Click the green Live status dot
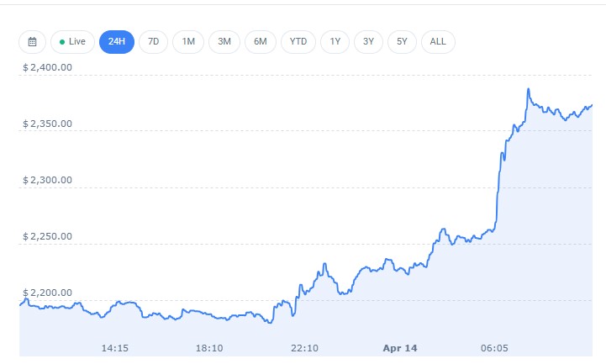Screen dimensions: 606x364 tap(62, 41)
